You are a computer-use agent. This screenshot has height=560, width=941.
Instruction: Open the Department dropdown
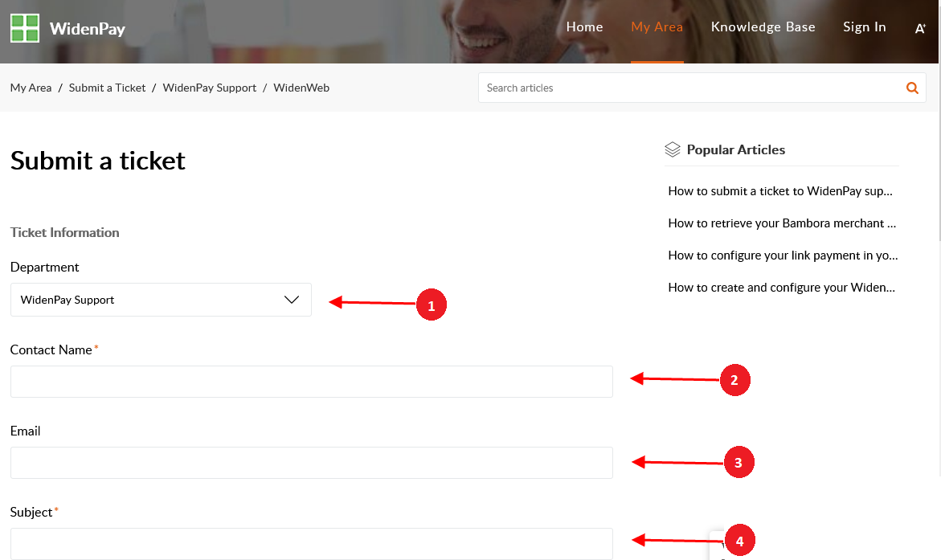tap(161, 300)
